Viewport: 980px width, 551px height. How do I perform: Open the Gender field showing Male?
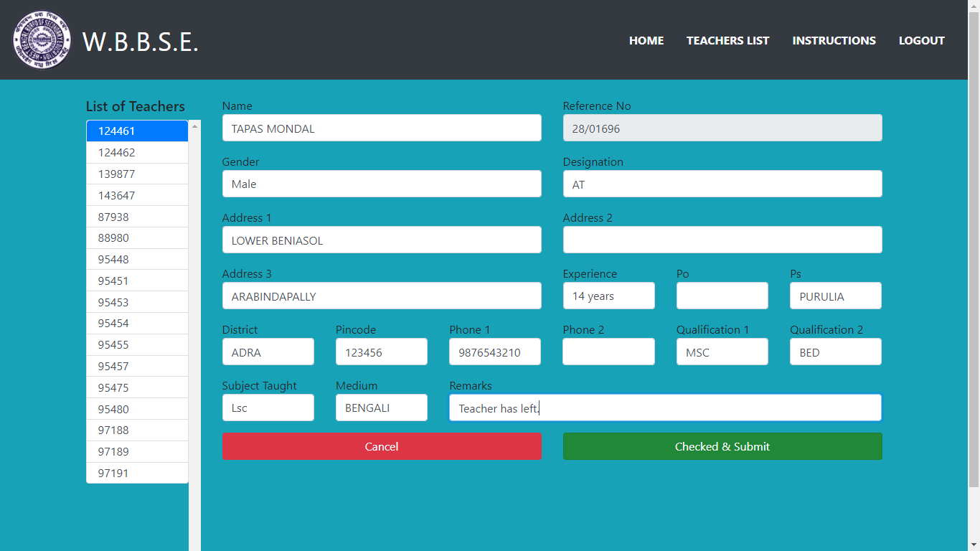point(381,184)
